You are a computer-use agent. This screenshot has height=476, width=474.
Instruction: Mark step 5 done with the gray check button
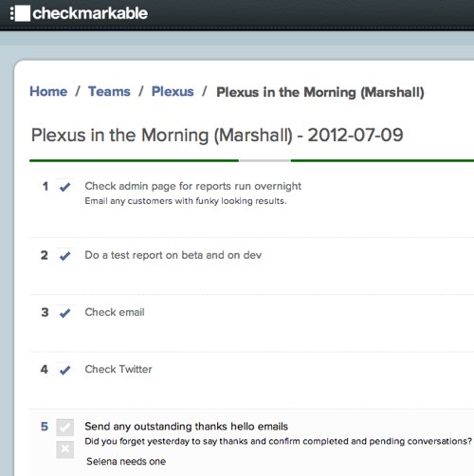(x=65, y=428)
